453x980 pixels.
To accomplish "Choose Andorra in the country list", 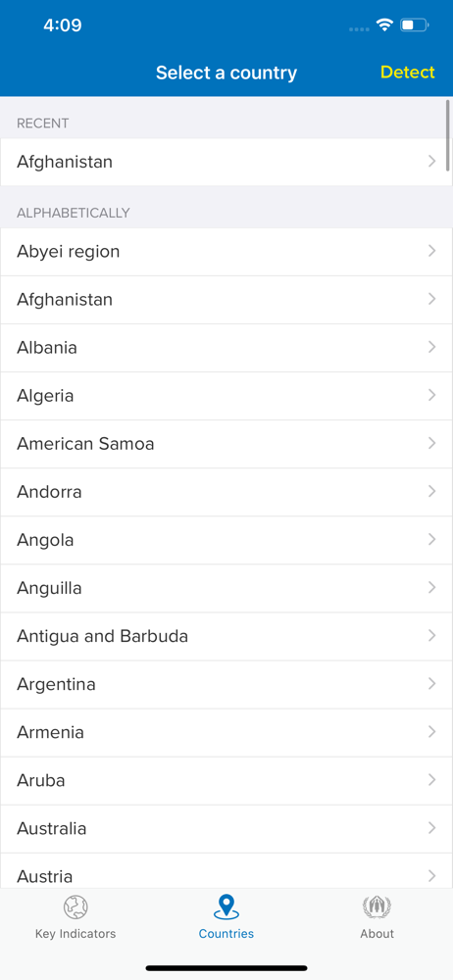I will [x=226, y=492].
